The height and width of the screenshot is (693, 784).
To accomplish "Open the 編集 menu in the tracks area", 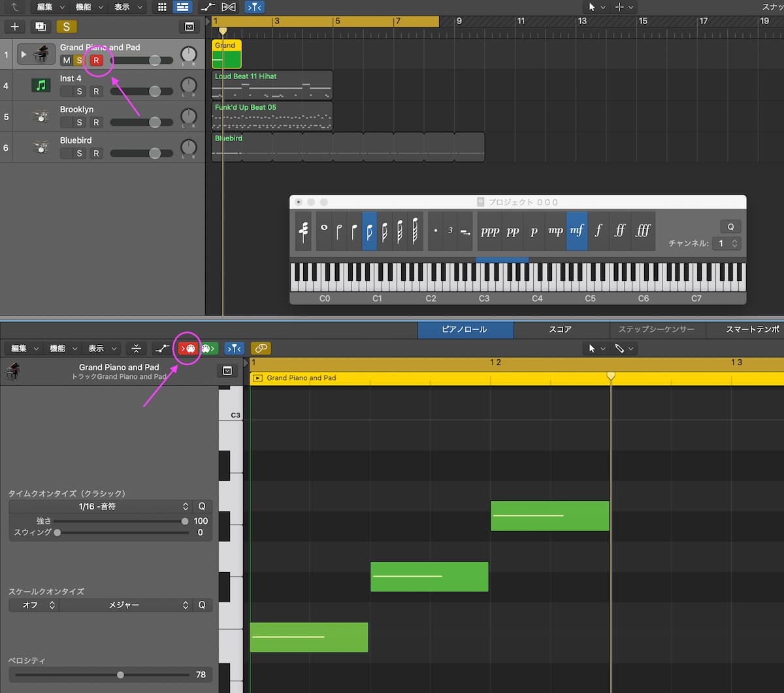I will (x=50, y=7).
